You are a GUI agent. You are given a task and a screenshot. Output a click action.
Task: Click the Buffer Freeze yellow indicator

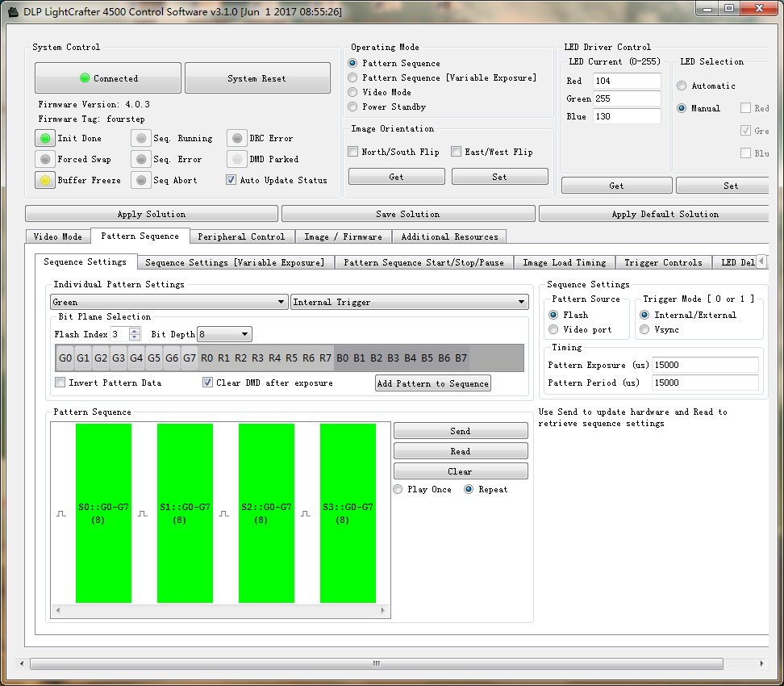point(45,180)
